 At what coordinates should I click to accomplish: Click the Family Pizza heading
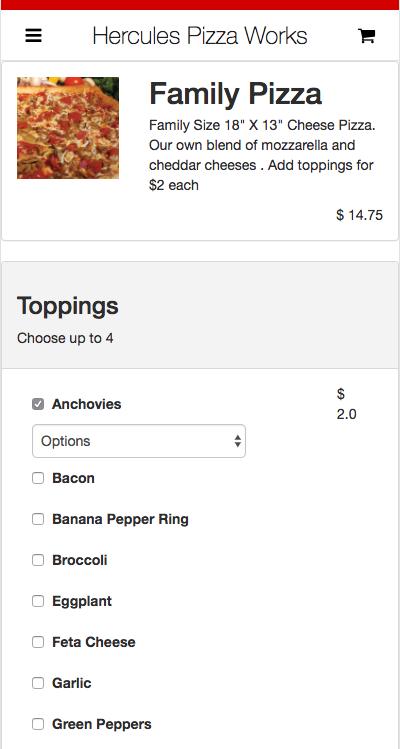tap(236, 94)
